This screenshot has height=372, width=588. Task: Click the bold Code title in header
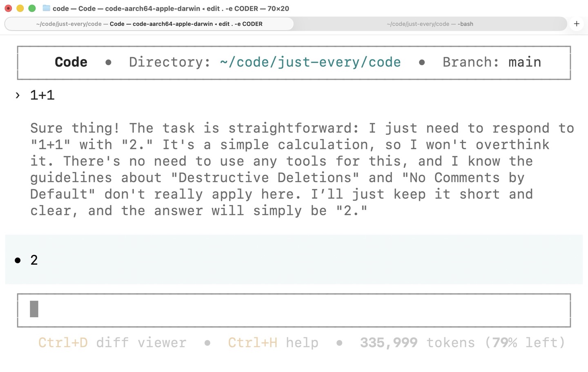[71, 62]
